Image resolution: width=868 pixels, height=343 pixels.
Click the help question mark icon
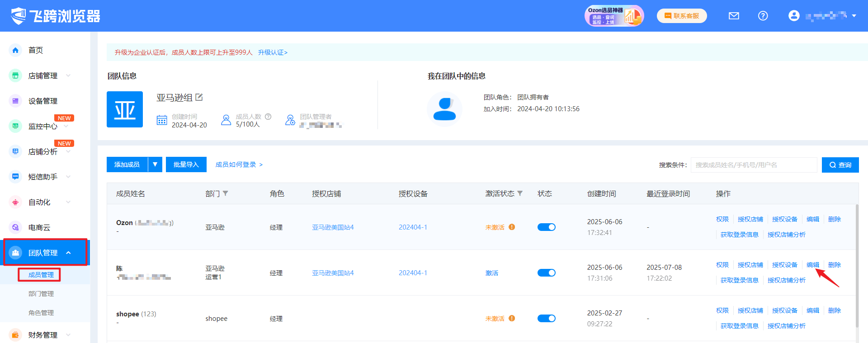[763, 16]
